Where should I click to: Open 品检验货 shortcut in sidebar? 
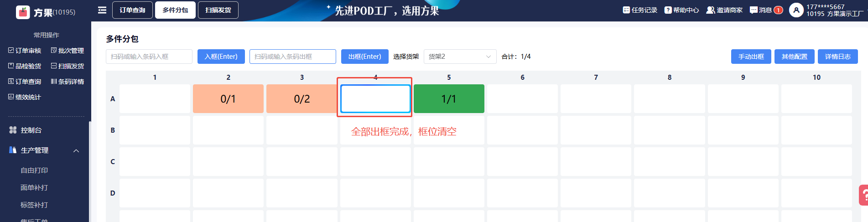25,66
